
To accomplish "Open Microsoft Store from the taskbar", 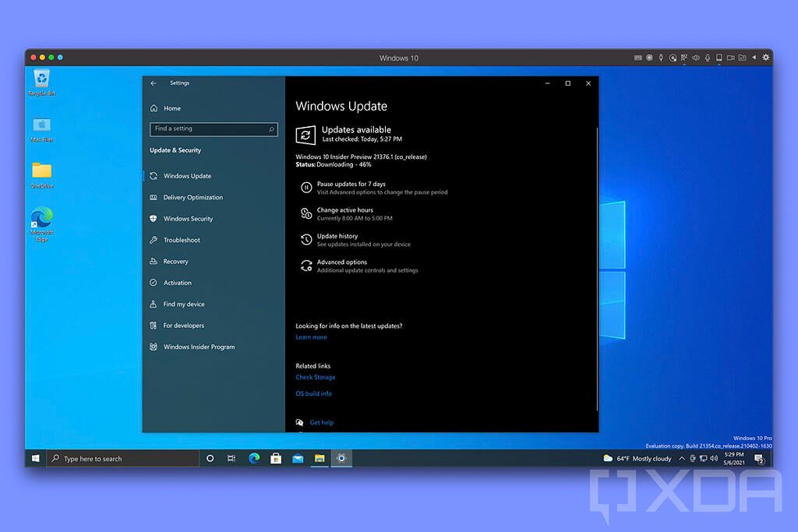I will 276,458.
